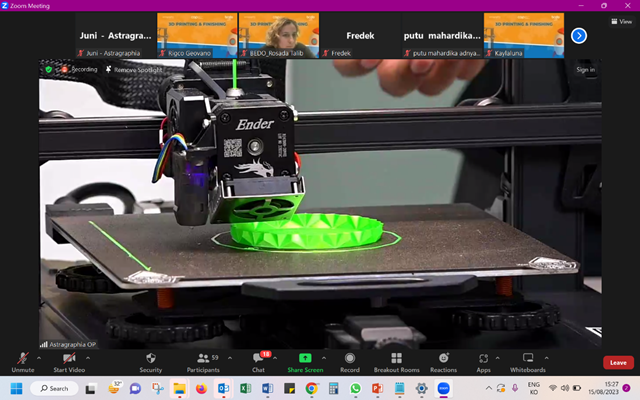Open ENG KO language switcher
The width and height of the screenshot is (640, 400).
pyautogui.click(x=533, y=388)
